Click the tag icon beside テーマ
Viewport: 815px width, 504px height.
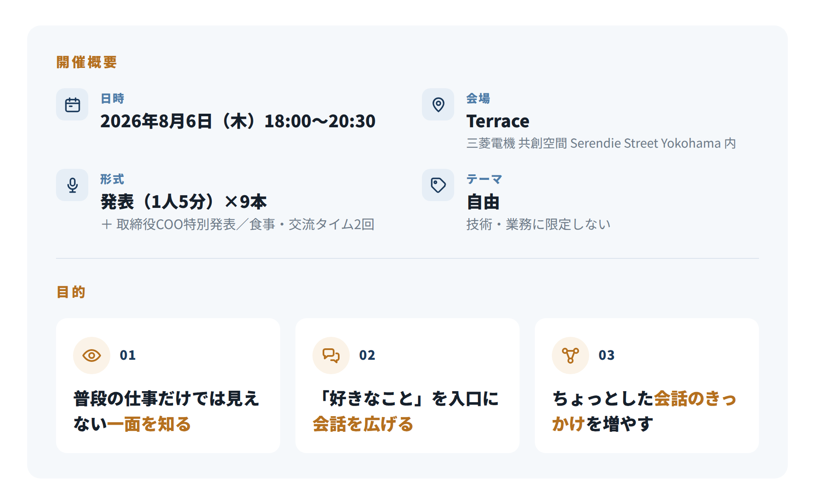click(438, 185)
